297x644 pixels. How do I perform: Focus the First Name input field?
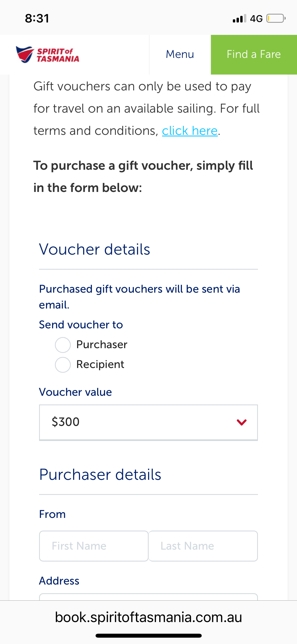(x=94, y=546)
